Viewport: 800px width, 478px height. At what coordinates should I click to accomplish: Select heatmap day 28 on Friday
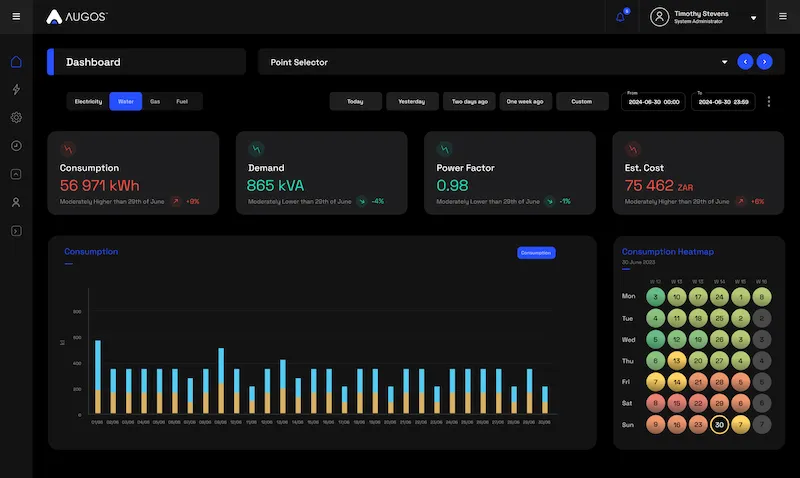(x=719, y=382)
